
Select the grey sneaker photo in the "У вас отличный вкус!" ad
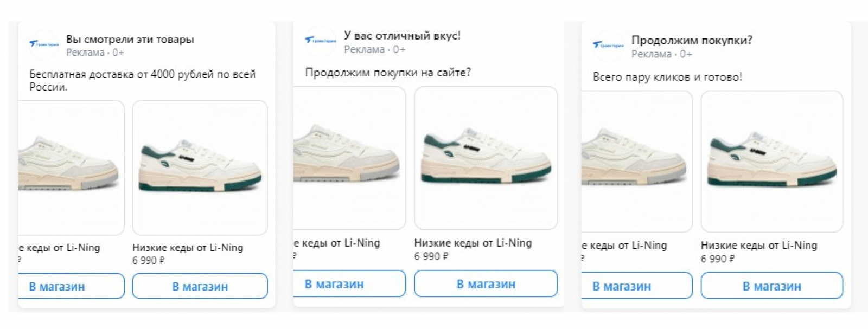[349, 158]
